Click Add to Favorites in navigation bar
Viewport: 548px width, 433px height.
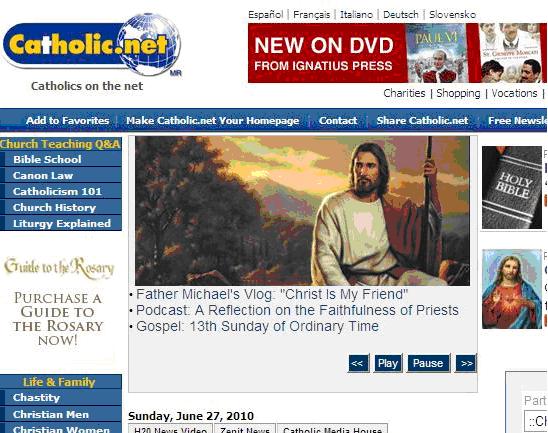(x=67, y=121)
